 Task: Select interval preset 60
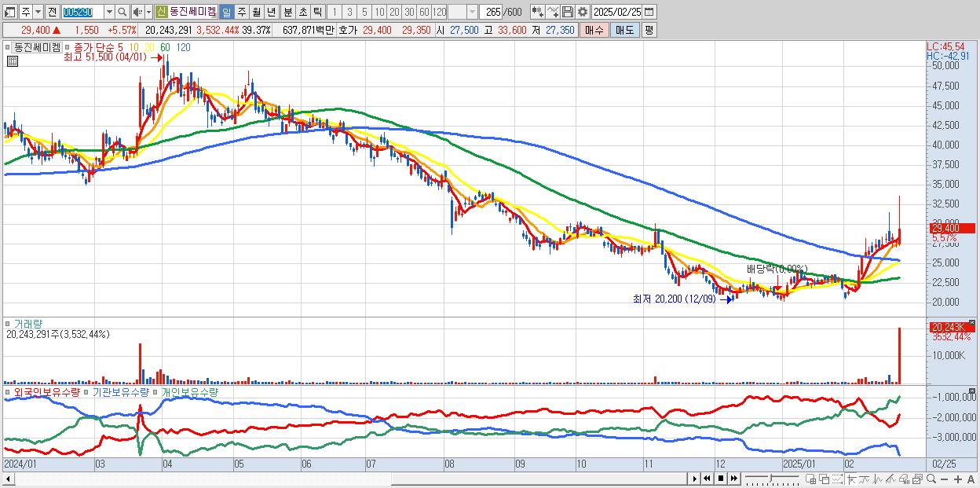tap(424, 12)
